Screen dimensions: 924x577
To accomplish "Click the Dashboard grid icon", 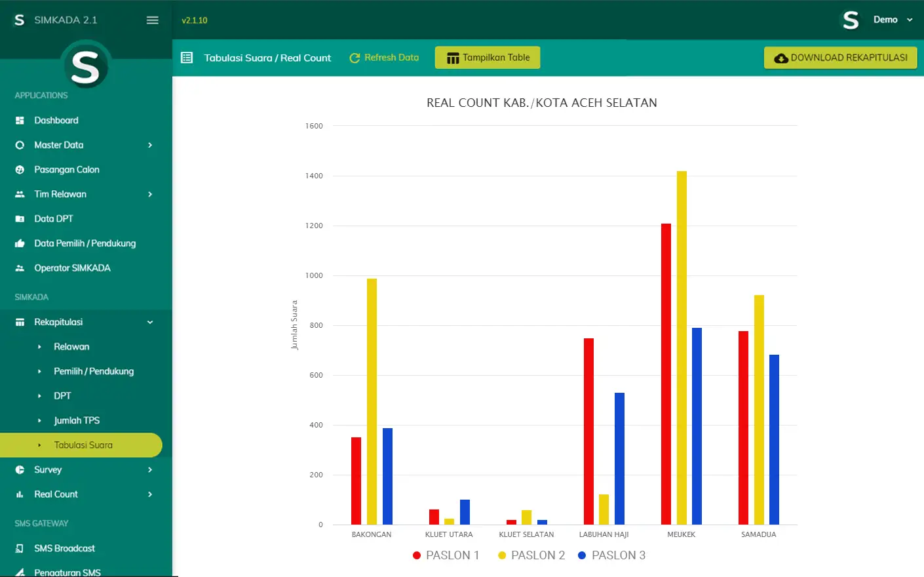I will [20, 121].
